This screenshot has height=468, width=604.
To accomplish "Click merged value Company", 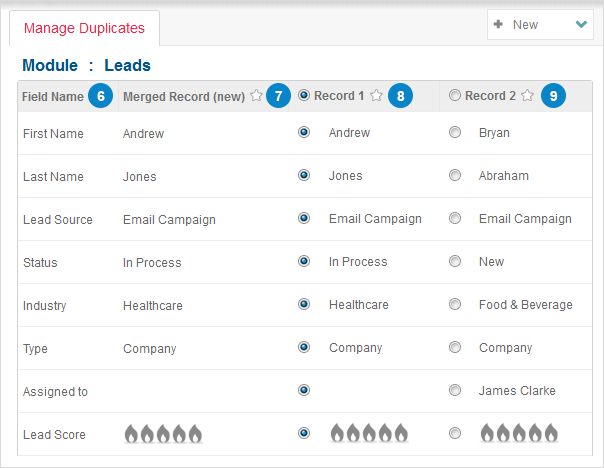I will (x=149, y=349).
